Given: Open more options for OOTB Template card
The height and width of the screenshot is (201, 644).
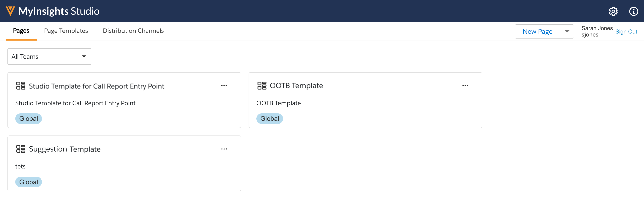Looking at the screenshot, I should pos(465,86).
